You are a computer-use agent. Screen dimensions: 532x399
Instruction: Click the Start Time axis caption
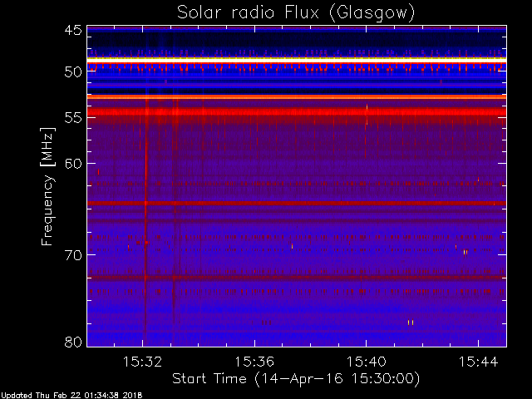pos(296,379)
